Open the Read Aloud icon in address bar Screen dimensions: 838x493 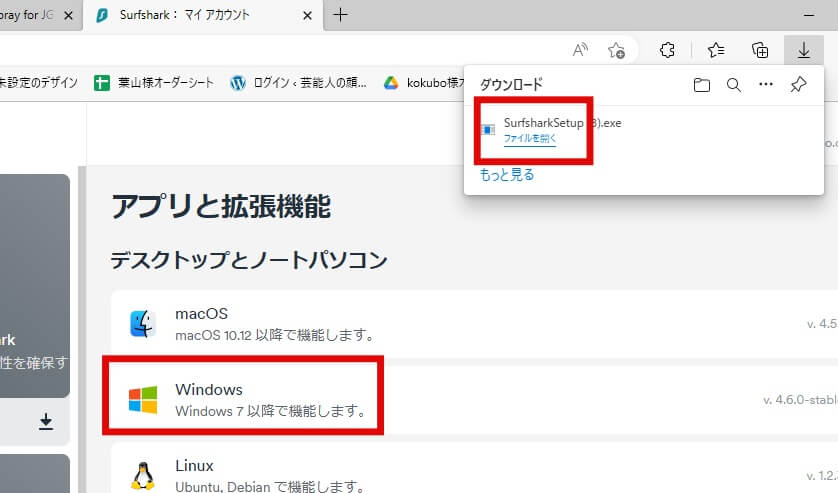580,50
